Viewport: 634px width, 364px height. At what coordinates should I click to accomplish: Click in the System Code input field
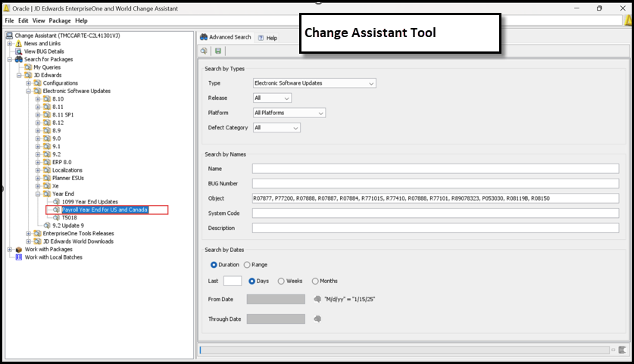(x=436, y=213)
